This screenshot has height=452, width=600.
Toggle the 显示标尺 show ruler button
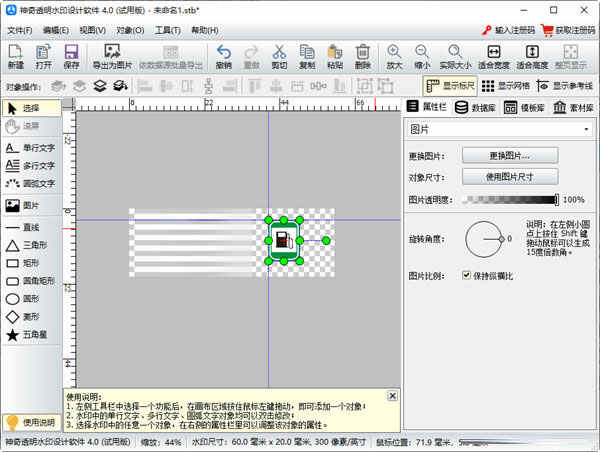click(450, 86)
